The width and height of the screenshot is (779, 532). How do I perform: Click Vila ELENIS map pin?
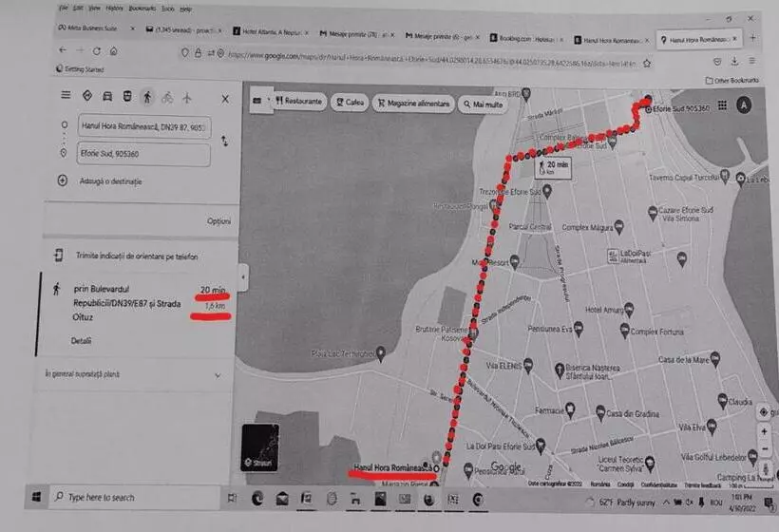click(528, 366)
